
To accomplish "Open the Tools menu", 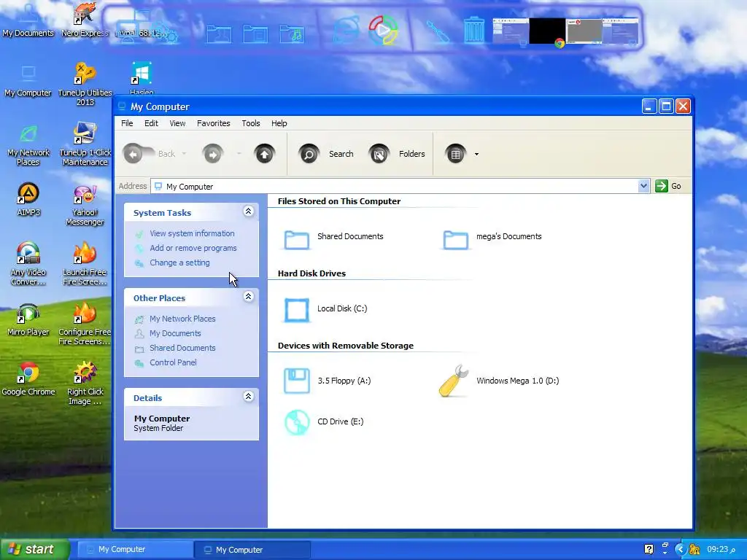I will [x=251, y=123].
